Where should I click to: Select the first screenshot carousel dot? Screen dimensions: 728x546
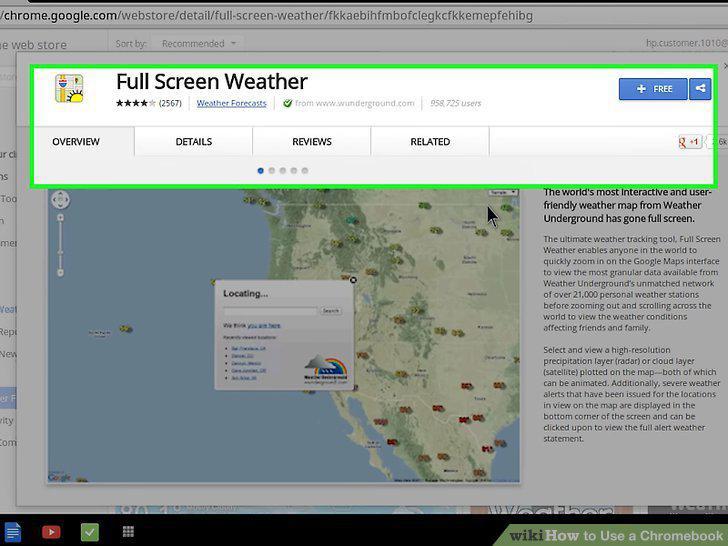point(260,171)
